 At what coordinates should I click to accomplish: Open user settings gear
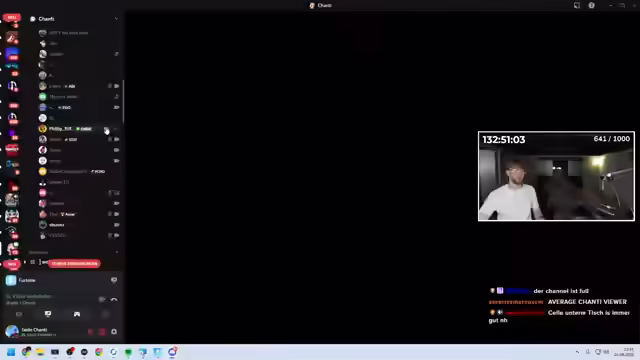(x=114, y=332)
